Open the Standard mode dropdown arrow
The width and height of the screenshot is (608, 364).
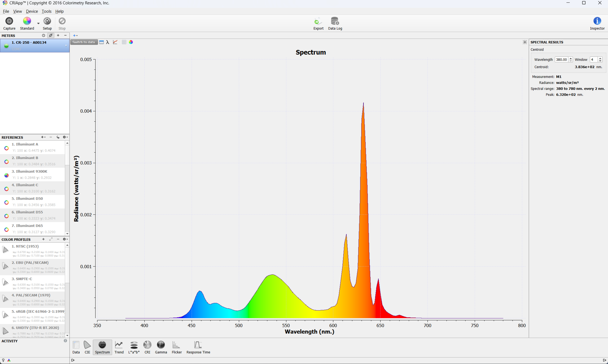pos(38,24)
